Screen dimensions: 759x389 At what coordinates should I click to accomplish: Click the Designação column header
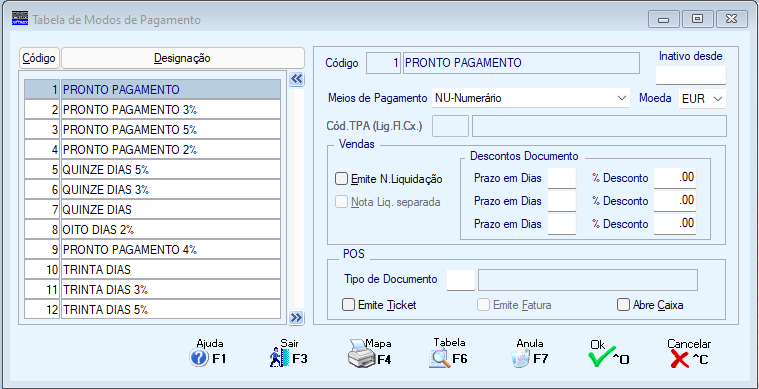click(x=182, y=58)
